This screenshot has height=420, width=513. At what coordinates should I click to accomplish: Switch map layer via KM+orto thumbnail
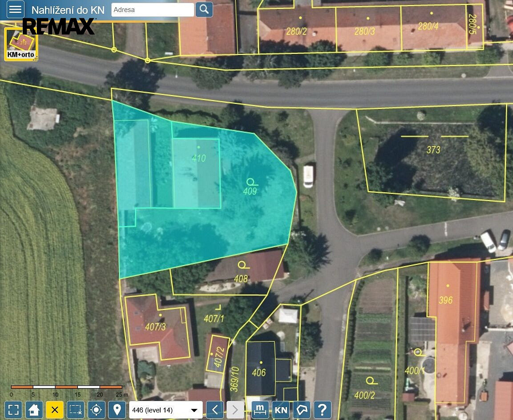21,44
